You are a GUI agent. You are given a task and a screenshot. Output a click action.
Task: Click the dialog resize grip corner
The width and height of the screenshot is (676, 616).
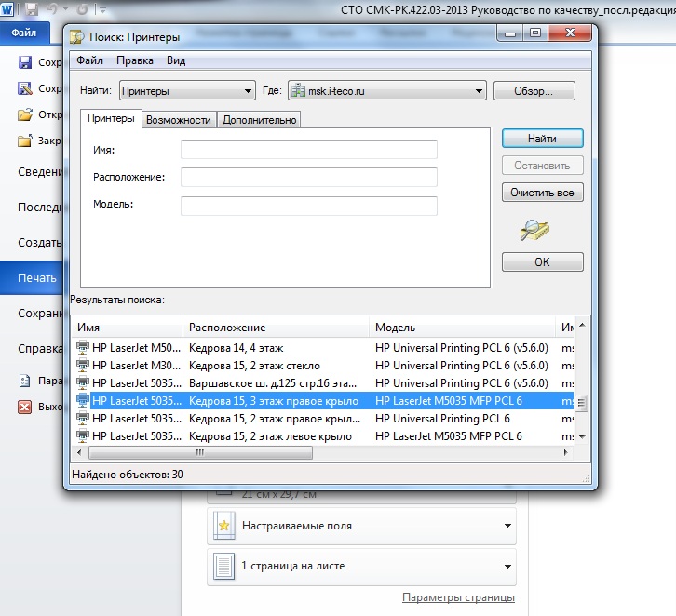coord(587,478)
